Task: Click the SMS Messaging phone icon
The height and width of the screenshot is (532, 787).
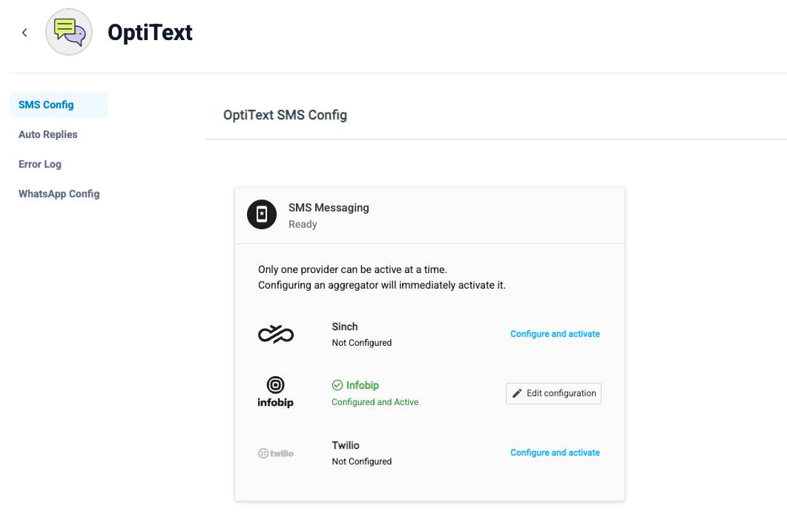Action: pos(262,214)
